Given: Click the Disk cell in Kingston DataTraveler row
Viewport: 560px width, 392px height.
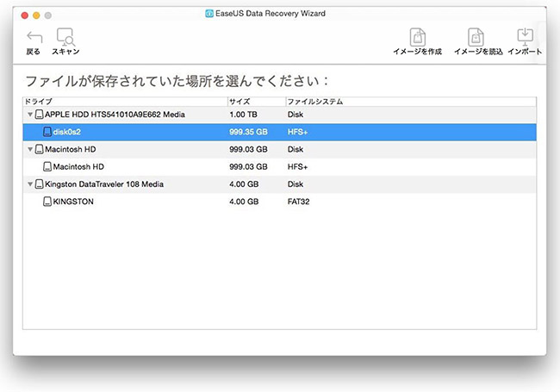Looking at the screenshot, I should 296,184.
